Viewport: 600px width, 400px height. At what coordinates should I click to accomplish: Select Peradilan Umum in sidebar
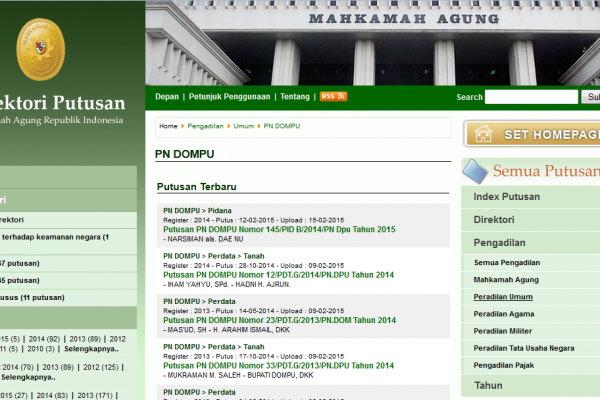(503, 297)
